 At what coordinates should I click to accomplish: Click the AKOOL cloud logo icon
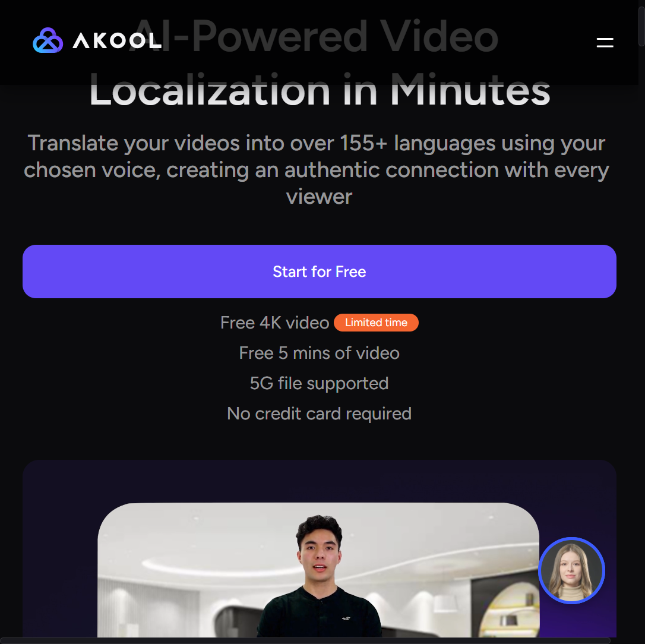click(x=48, y=40)
